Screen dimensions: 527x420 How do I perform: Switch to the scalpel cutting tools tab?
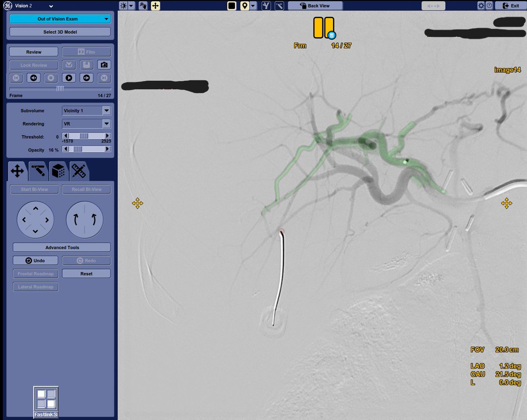coord(38,172)
